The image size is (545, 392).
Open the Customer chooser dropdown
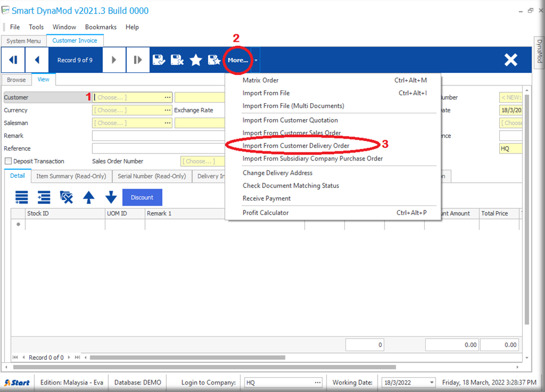(x=167, y=97)
